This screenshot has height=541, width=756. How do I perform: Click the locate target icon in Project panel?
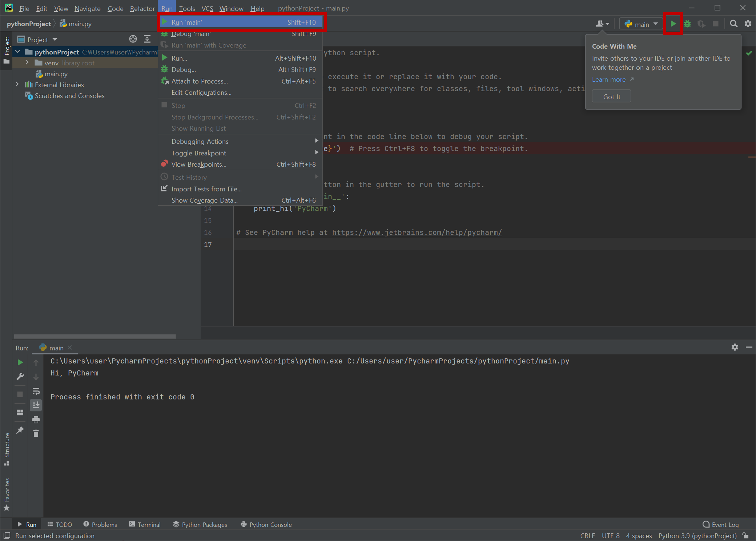[x=133, y=39]
